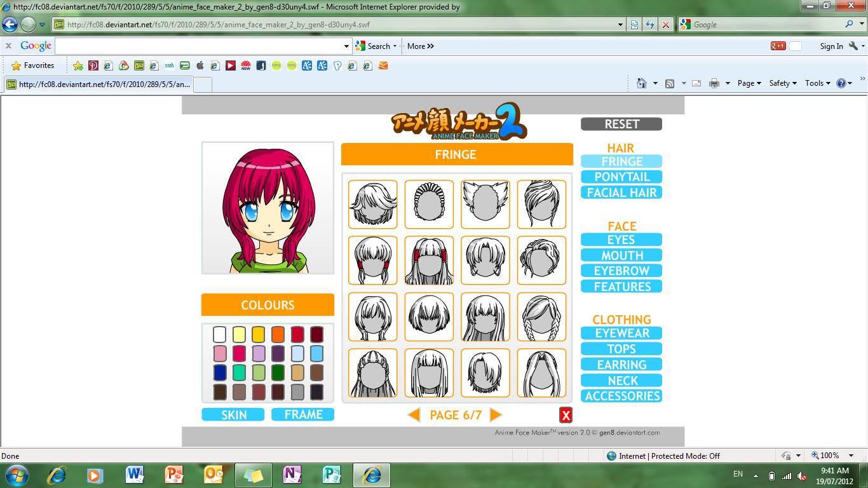Select the cat-ear fringe hairstyle
The height and width of the screenshot is (488, 868).
pos(485,204)
